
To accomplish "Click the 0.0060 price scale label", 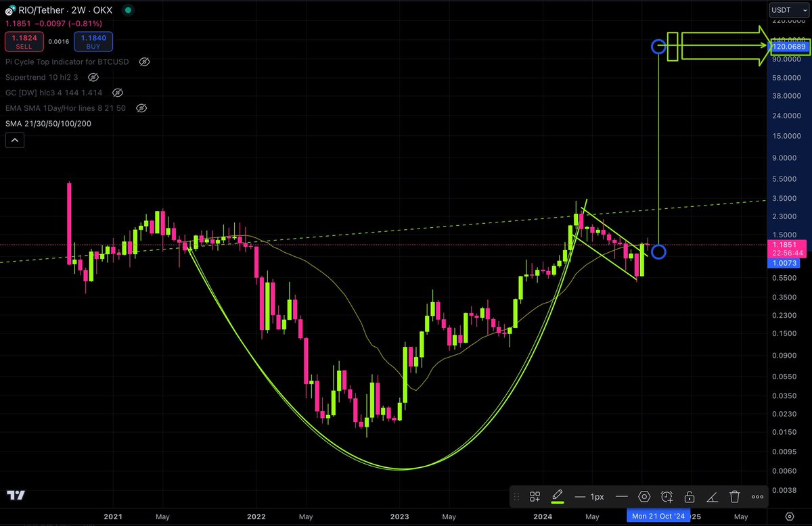I will (x=786, y=471).
